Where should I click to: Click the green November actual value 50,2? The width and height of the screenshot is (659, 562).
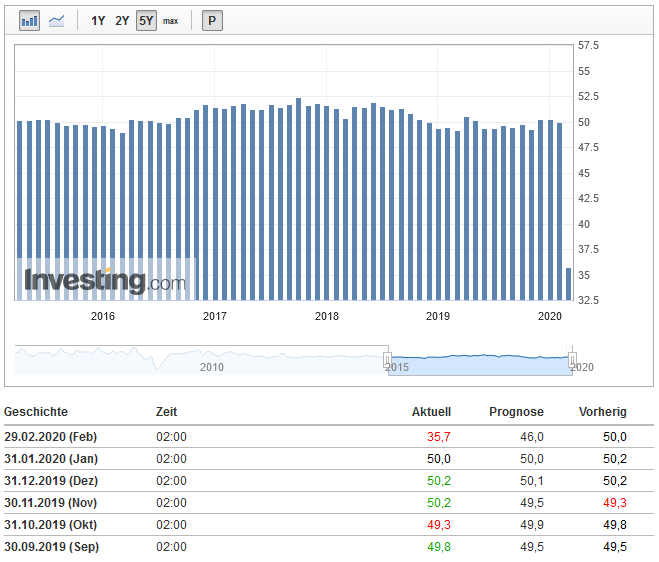(439, 503)
